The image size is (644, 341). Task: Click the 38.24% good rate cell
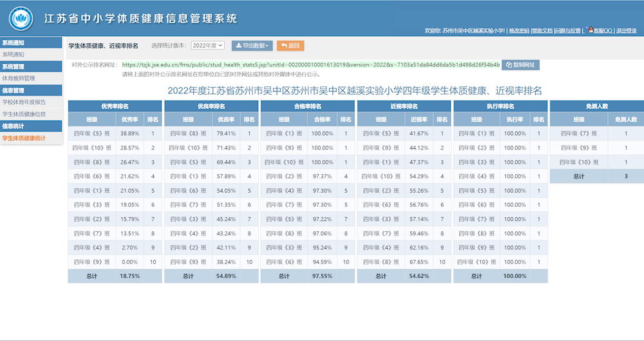tap(226, 262)
